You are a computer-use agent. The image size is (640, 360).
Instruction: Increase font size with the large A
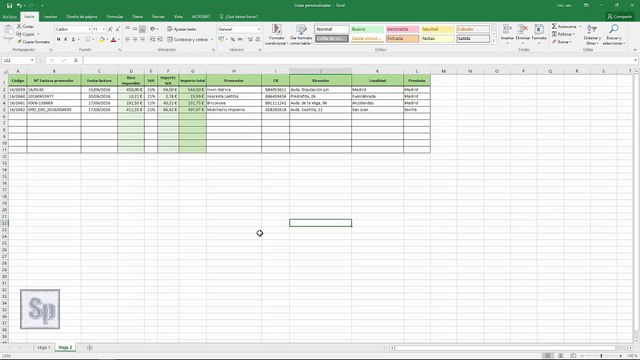pos(110,29)
